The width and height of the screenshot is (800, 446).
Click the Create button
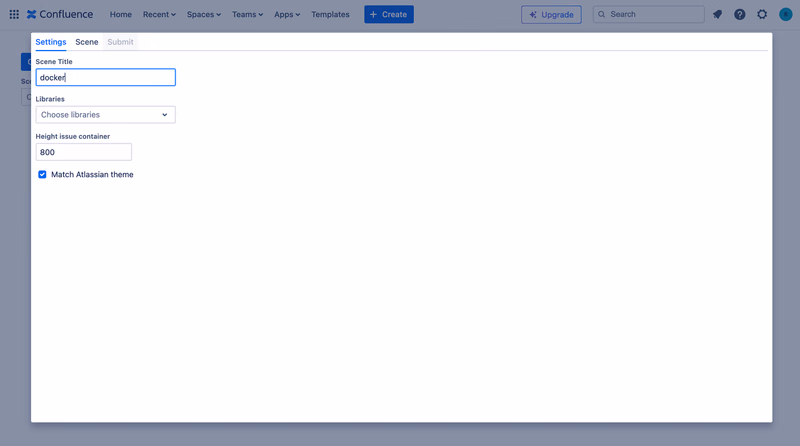tap(389, 14)
